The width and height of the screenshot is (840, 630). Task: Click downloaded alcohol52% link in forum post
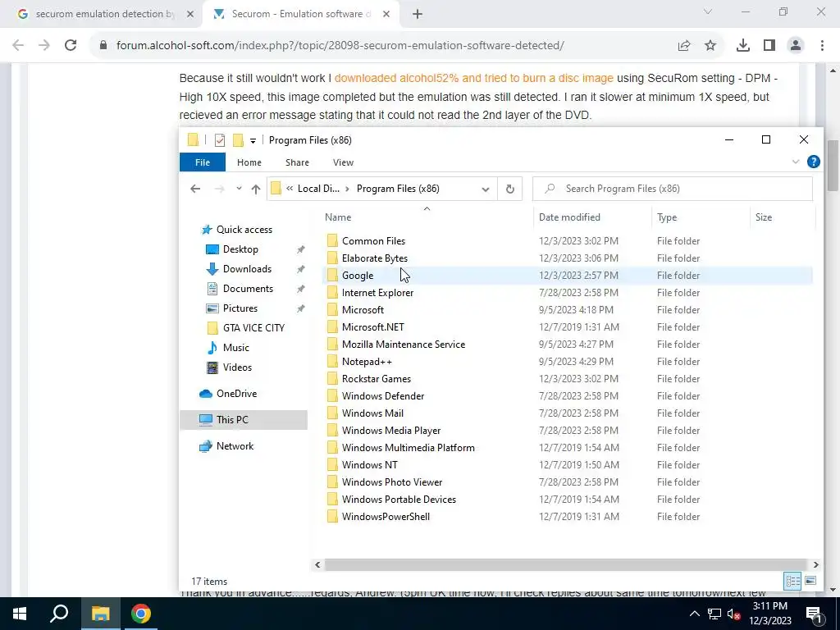(473, 78)
